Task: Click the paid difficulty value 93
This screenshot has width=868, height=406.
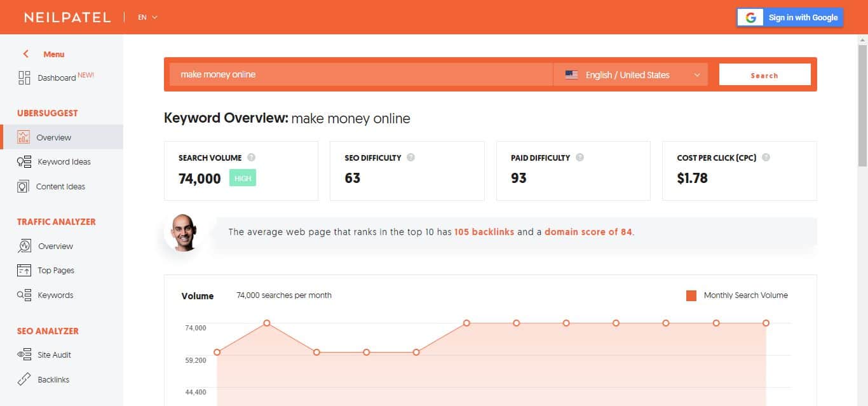Action: coord(519,179)
